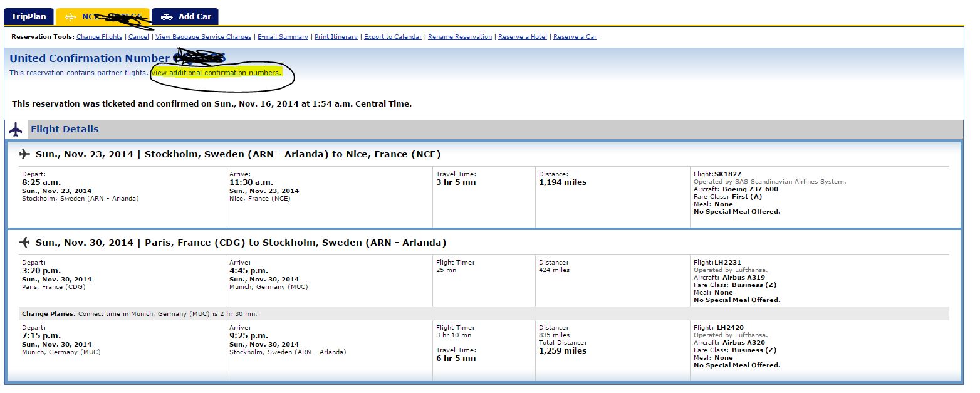
Task: Click the Flight Details section heading
Action: 65,130
